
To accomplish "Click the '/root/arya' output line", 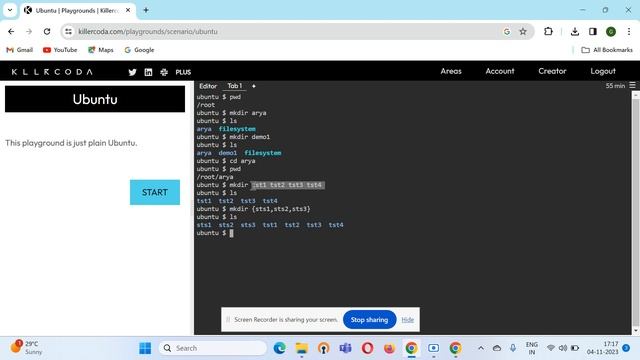I will click(x=215, y=177).
